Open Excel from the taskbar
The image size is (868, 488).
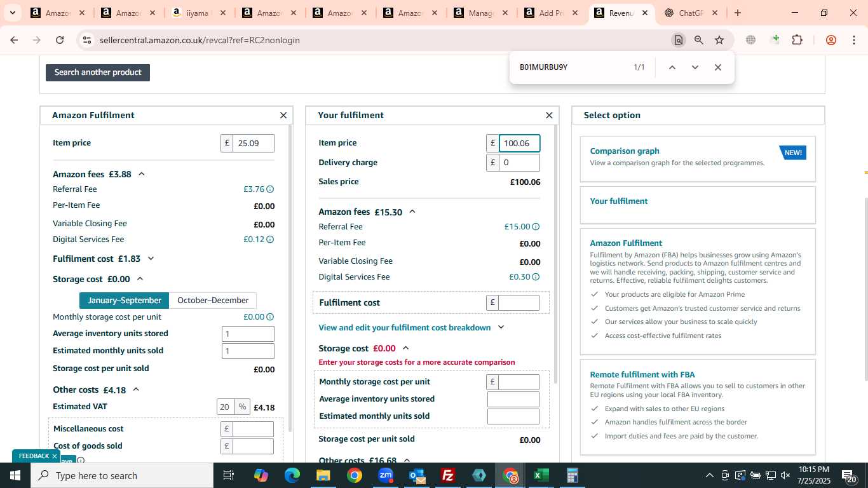coord(541,475)
